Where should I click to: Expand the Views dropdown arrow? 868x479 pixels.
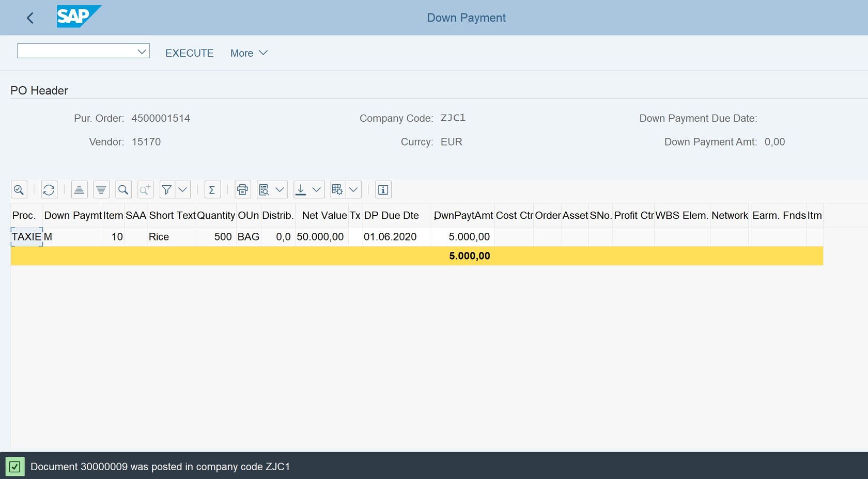[x=280, y=190]
